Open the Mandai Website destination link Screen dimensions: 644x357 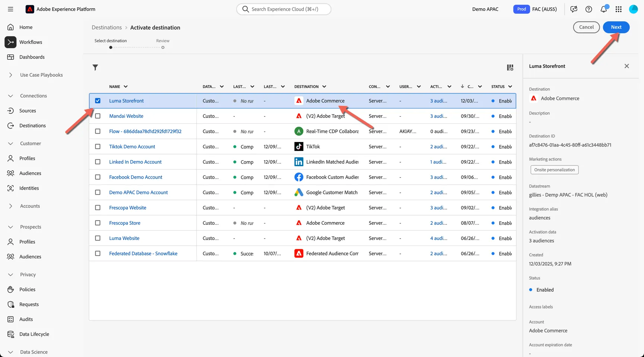click(x=126, y=116)
